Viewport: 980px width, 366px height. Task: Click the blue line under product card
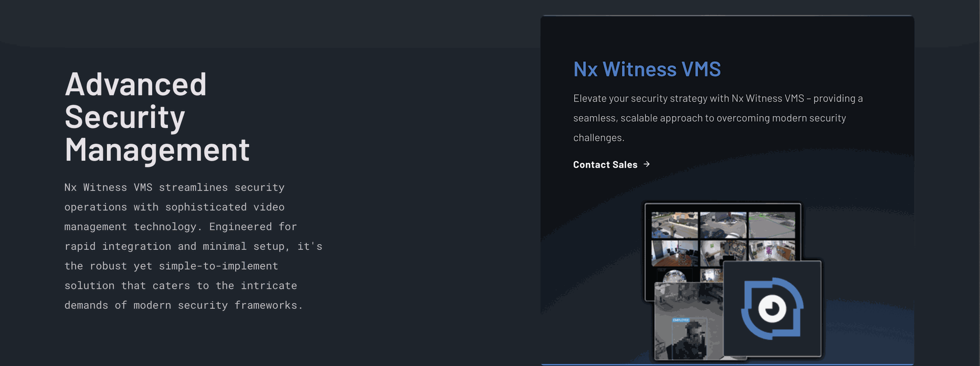tap(727, 364)
